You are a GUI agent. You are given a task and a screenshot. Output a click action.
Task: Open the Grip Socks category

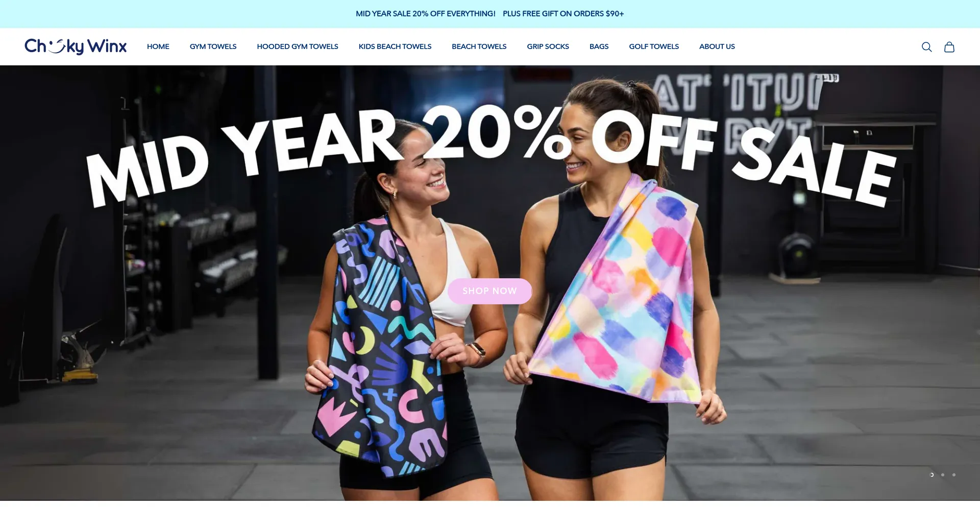click(548, 46)
